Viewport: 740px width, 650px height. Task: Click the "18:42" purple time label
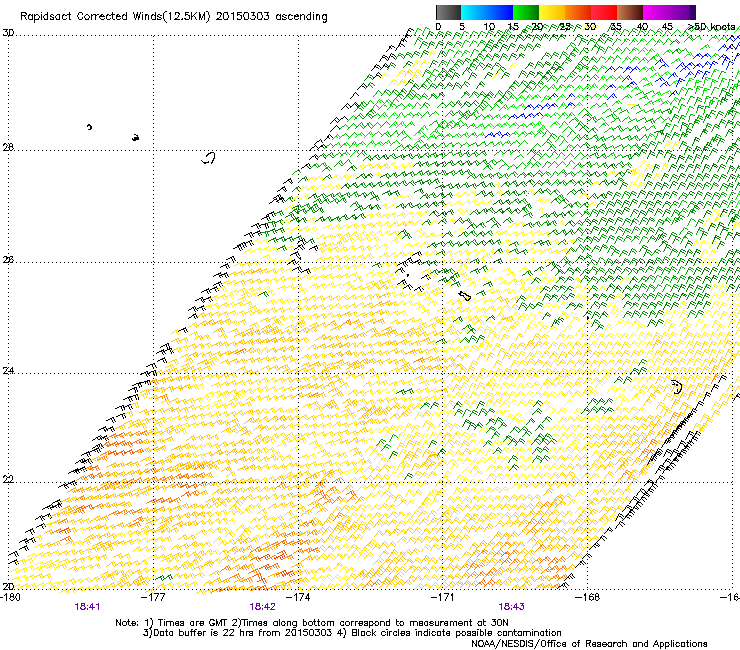tap(262, 607)
